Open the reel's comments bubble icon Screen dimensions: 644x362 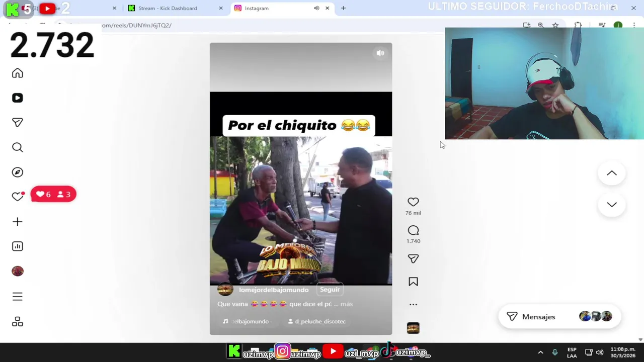pos(413,230)
